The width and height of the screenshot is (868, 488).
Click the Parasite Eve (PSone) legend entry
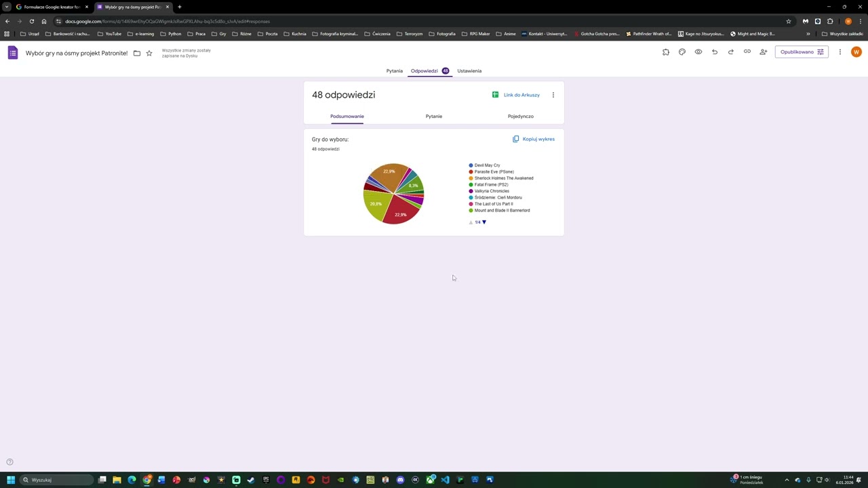(491, 171)
